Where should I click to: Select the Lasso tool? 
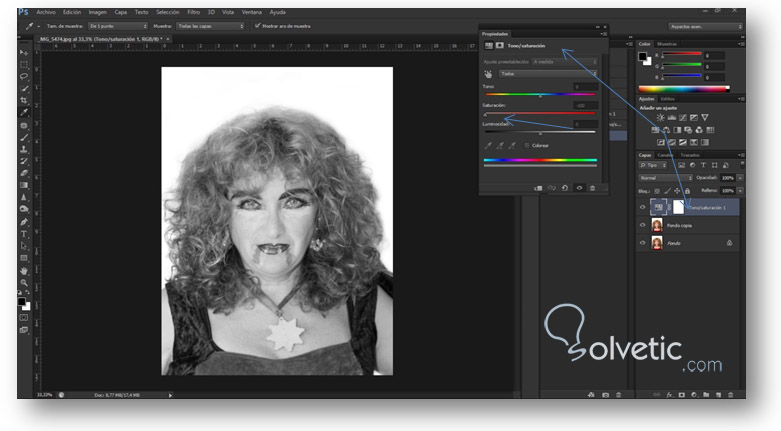tap(24, 76)
